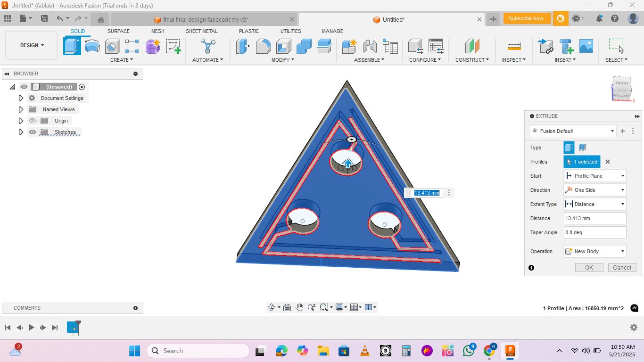Open the MODIFY menu label
644x362 pixels.
[x=283, y=60]
